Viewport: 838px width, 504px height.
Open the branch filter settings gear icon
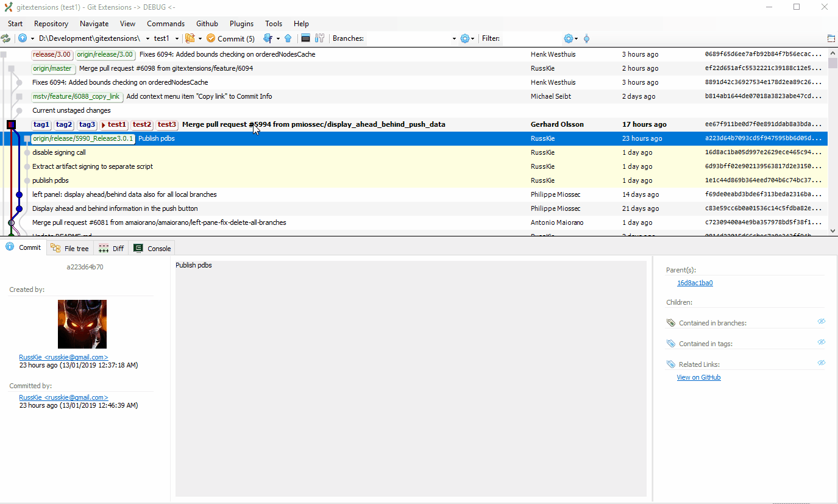pyautogui.click(x=465, y=38)
